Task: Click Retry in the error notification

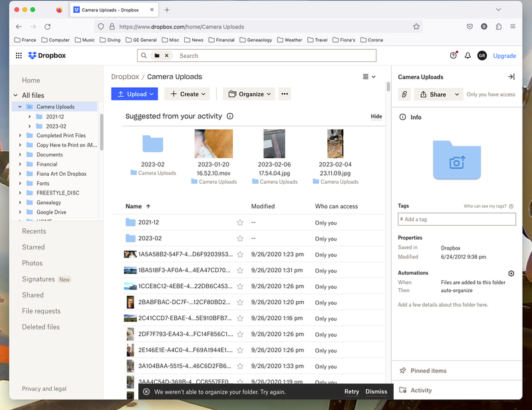Action: coord(351,391)
